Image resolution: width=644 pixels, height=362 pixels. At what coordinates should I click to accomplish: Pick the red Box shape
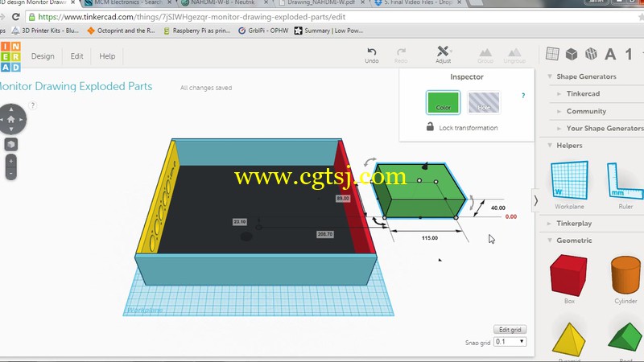pyautogui.click(x=569, y=279)
